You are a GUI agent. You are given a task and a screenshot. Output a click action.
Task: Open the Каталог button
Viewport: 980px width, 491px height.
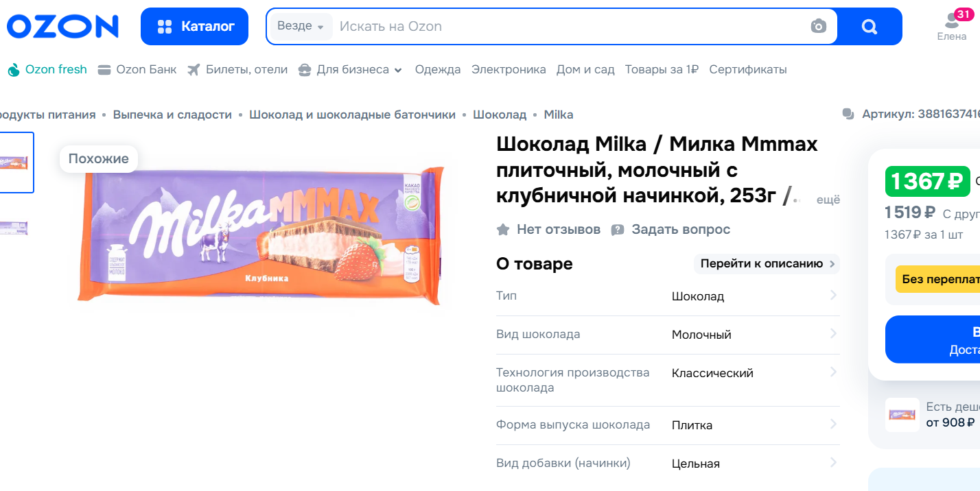click(x=194, y=27)
